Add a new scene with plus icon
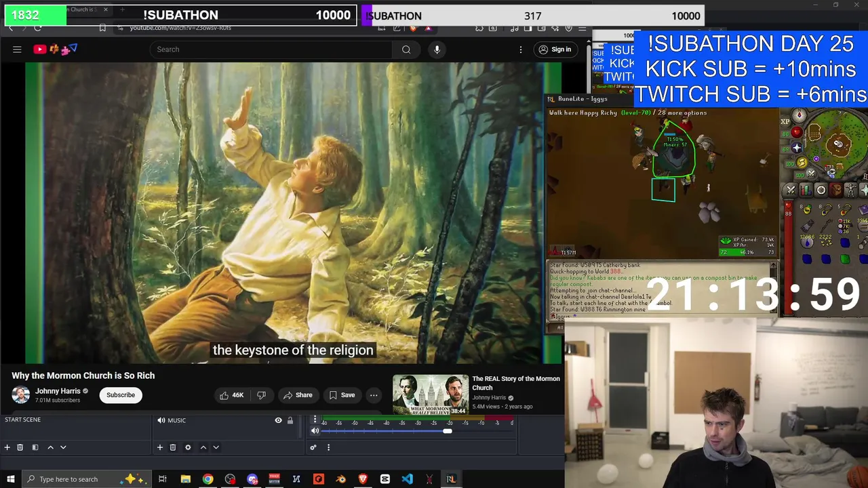 [x=7, y=447]
